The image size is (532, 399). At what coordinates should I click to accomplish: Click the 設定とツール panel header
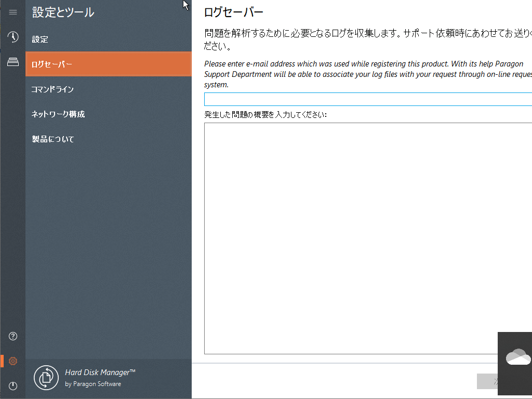click(62, 12)
